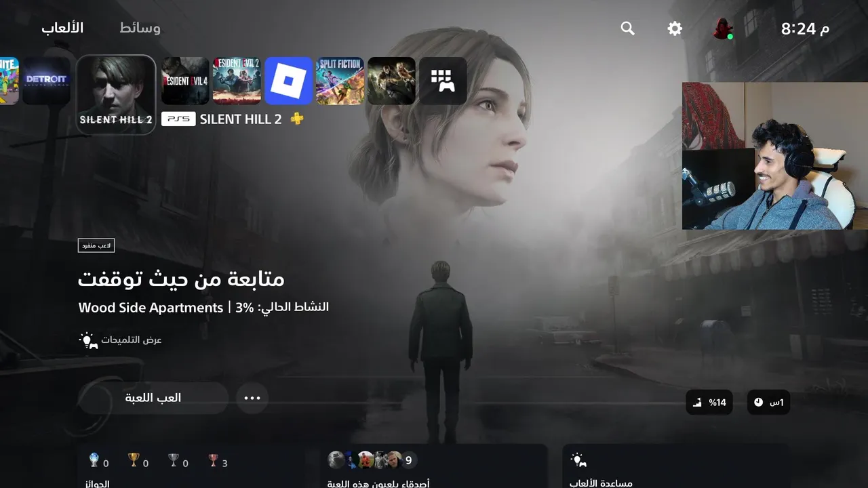Click the Wood Side Apartments activity text
This screenshot has width=868, height=488.
151,308
